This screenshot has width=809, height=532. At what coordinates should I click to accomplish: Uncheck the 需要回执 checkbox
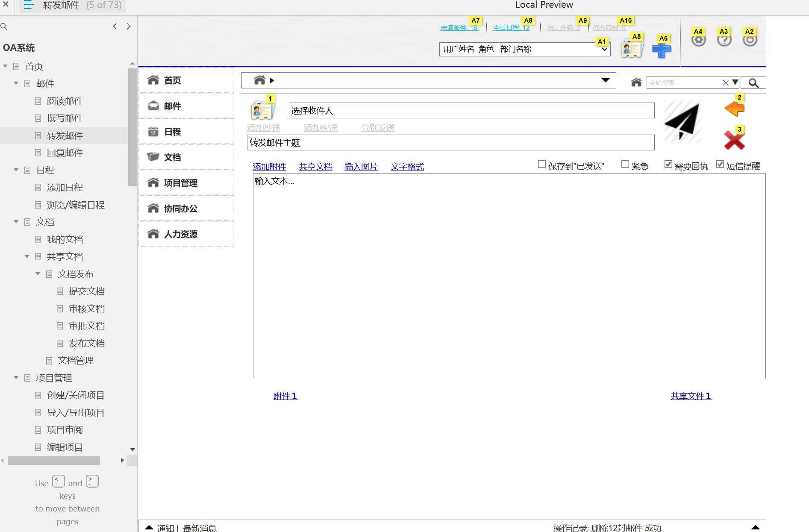[668, 165]
